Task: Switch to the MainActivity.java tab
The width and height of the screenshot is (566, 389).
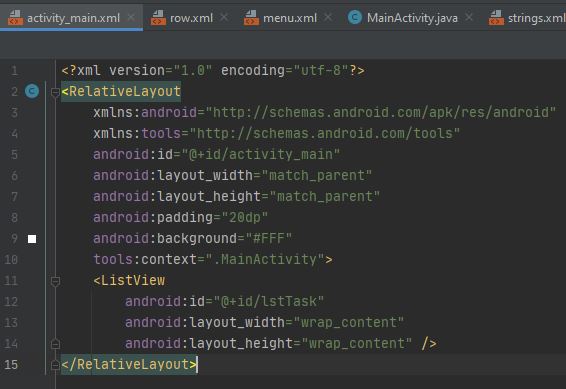Action: [412, 18]
